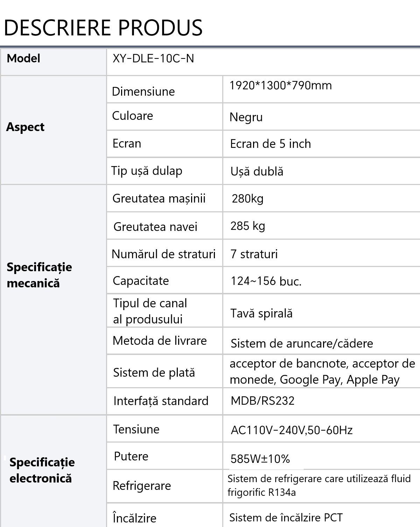Click the Specificație electronică section label

[42, 470]
